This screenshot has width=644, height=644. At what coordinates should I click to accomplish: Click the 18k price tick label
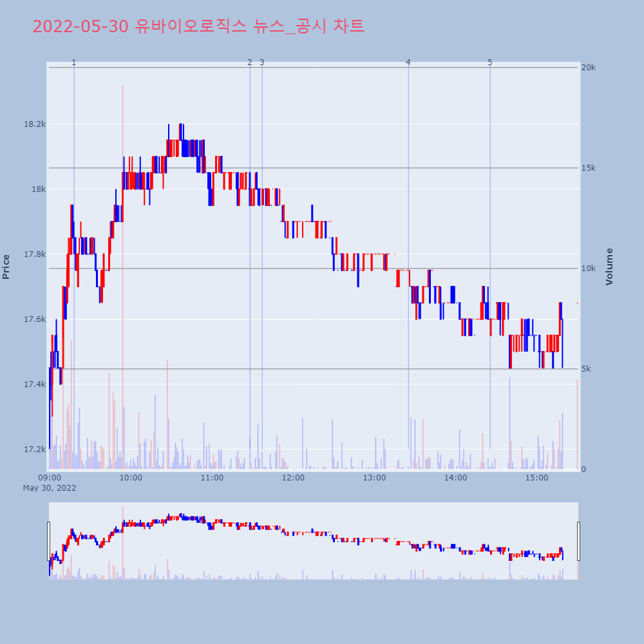tap(39, 189)
